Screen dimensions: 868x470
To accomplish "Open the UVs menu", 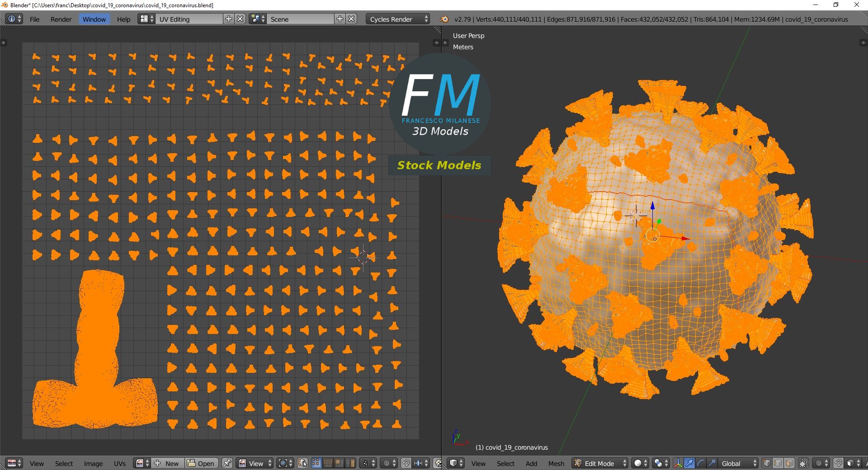I will coord(120,463).
